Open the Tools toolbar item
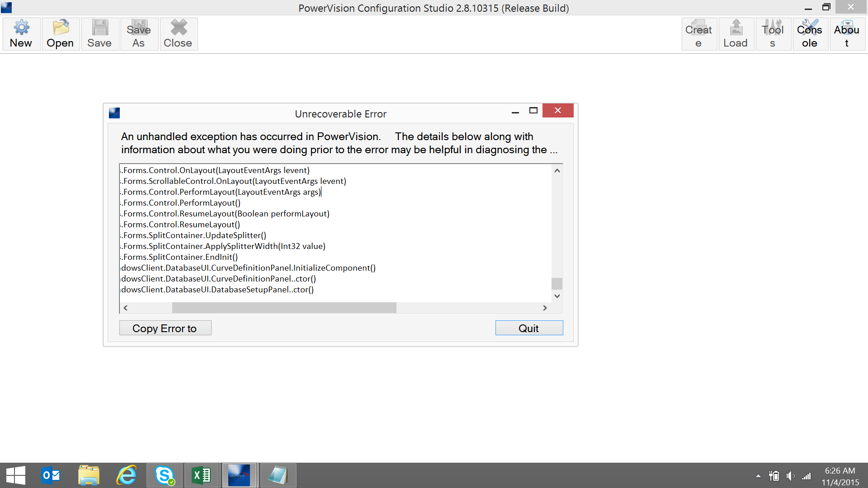The image size is (868, 488). (773, 34)
